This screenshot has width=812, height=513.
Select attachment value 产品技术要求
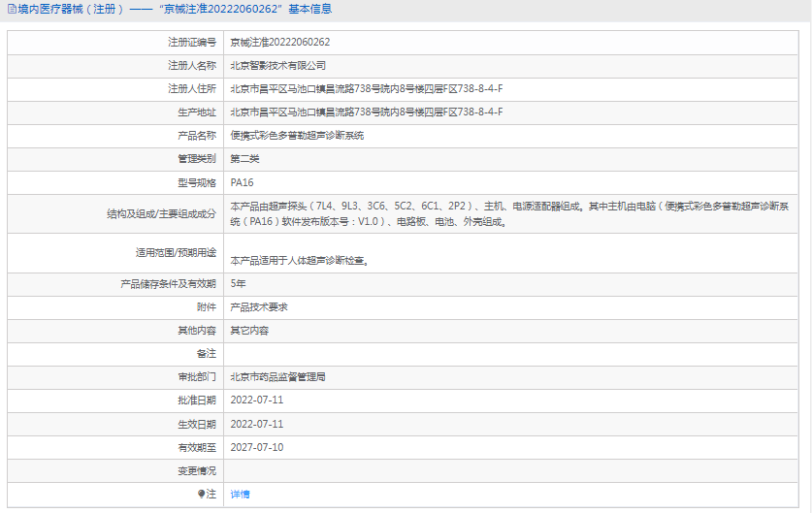click(259, 307)
